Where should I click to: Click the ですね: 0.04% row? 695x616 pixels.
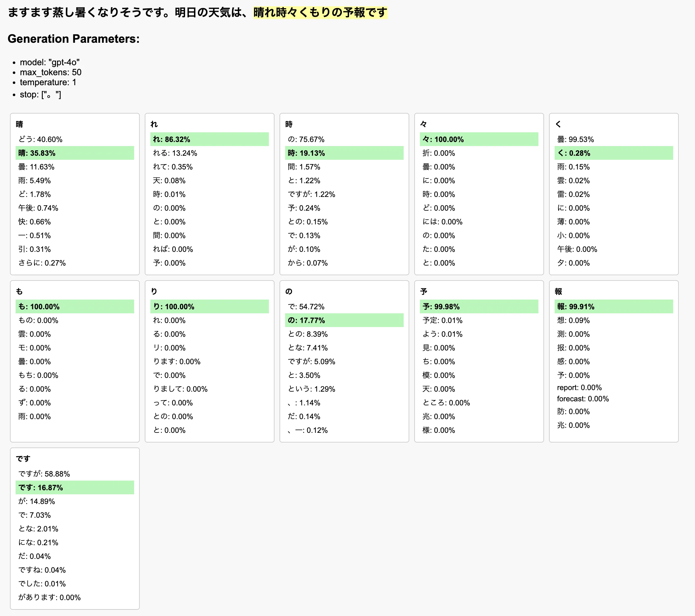tap(75, 570)
